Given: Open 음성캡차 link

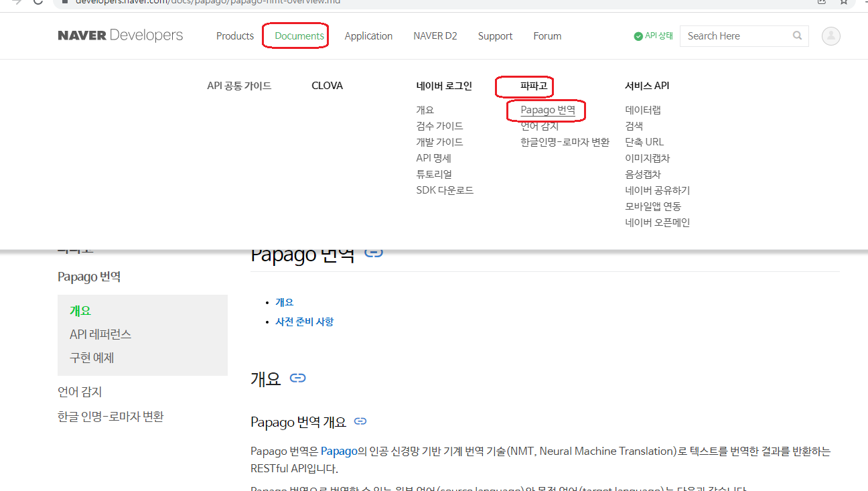Looking at the screenshot, I should click(643, 174).
